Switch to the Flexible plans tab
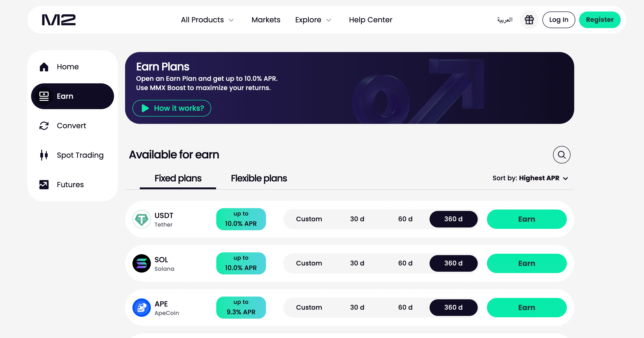This screenshot has width=644, height=338. pyautogui.click(x=259, y=178)
